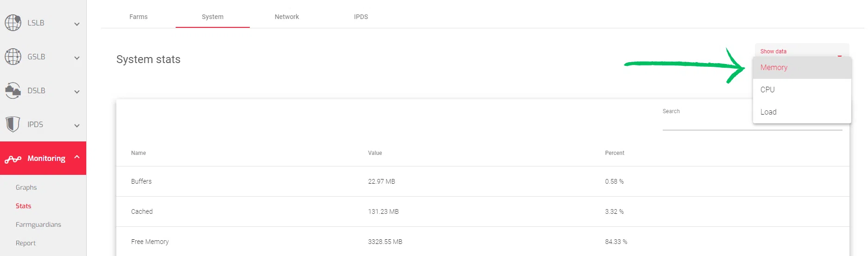
Task: Collapse the Monitoring section
Action: coord(77,157)
